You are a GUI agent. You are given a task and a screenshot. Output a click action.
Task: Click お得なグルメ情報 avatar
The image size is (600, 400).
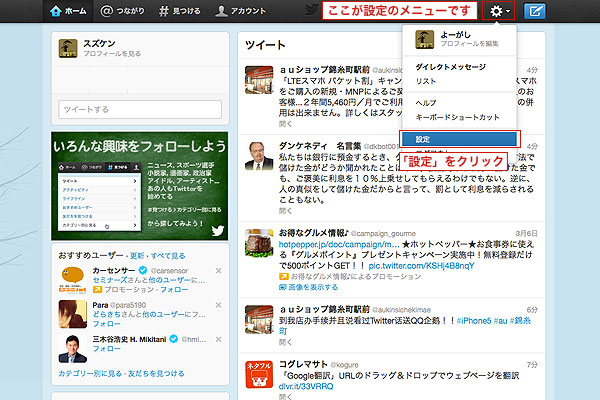point(259,243)
